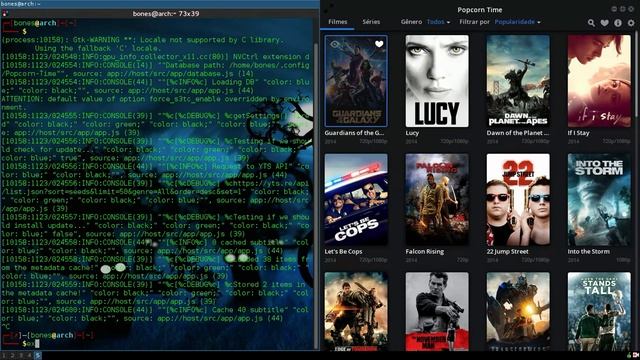Click the 'Popcorn Time' window title
This screenshot has height=360, width=640.
480,10
